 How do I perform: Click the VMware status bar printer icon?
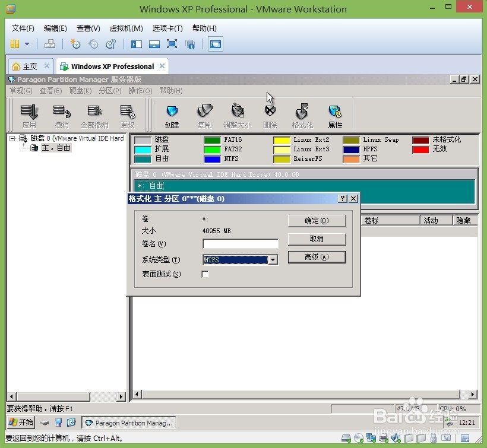pos(384,439)
